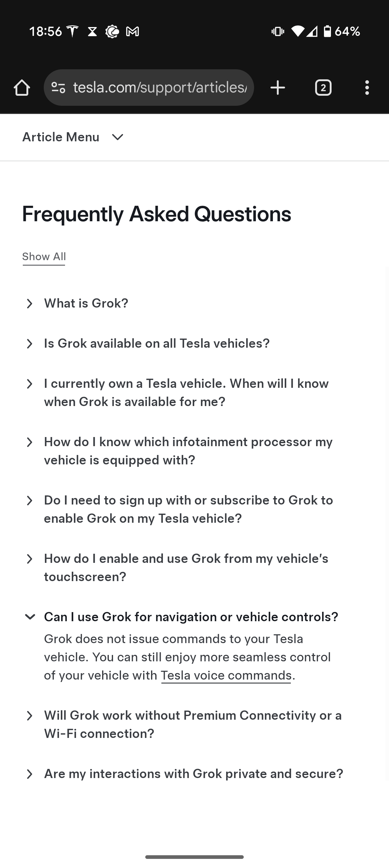Click the Show All link
Screen dimensions: 389x868
tap(44, 257)
